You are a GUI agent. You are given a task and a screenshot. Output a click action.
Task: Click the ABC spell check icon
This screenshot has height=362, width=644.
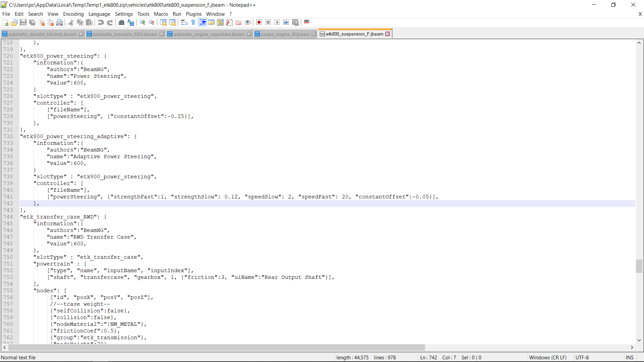tap(307, 22)
